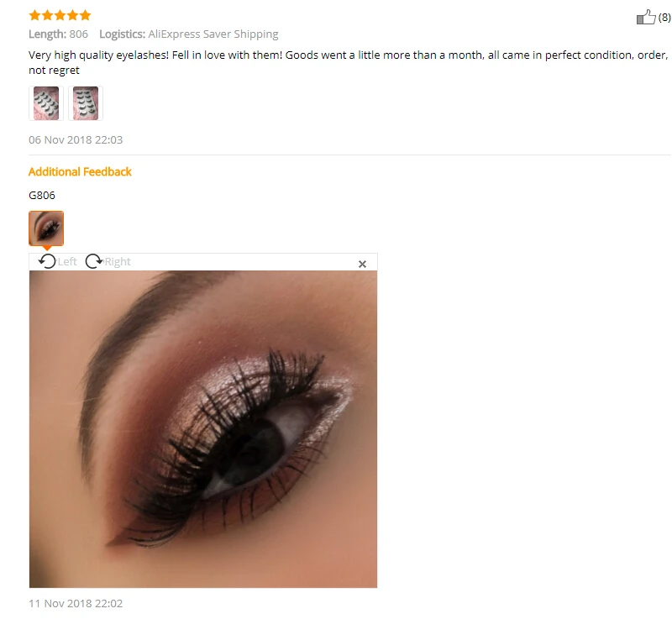
Task: Select the eye makeup thumbnail
Action: [46, 228]
